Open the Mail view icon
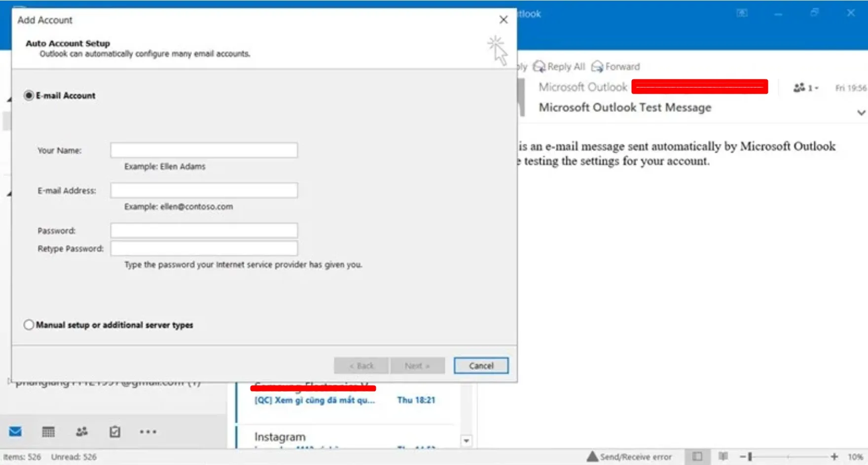Viewport: 868px width, 465px height. [16, 431]
